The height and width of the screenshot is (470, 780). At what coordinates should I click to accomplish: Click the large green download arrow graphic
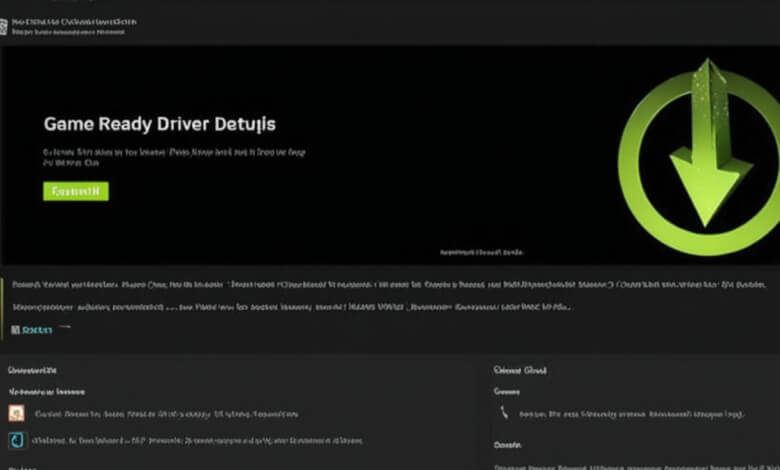(699, 157)
